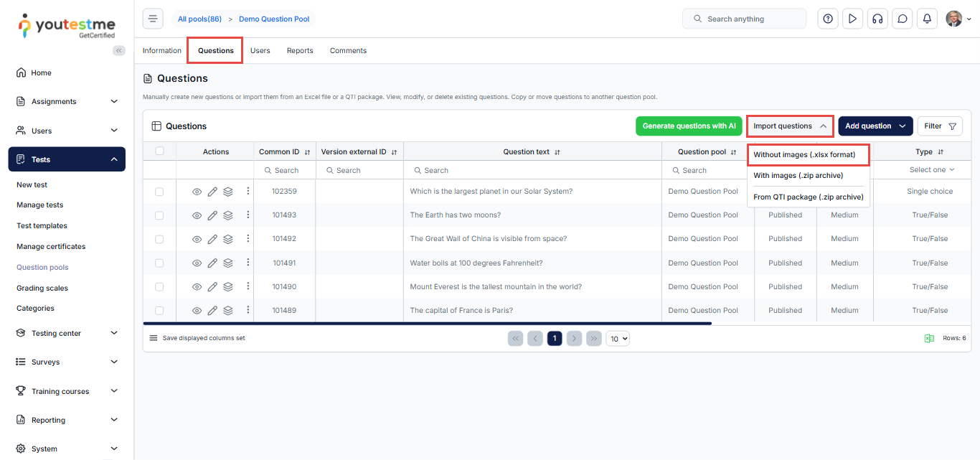The width and height of the screenshot is (980, 460).
Task: Open the rows-per-page dropdown
Action: tap(618, 338)
